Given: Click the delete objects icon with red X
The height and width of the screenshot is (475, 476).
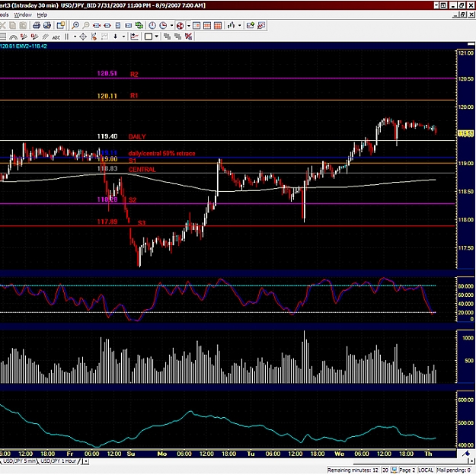Looking at the screenshot, I should [189, 37].
